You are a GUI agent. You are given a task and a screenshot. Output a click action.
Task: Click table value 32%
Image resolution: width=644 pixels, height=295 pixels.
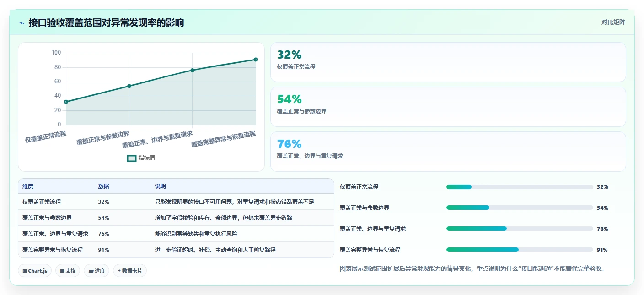(103, 202)
